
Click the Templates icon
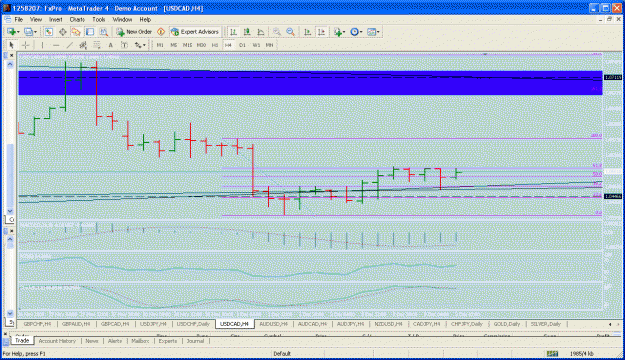pyautogui.click(x=371, y=32)
